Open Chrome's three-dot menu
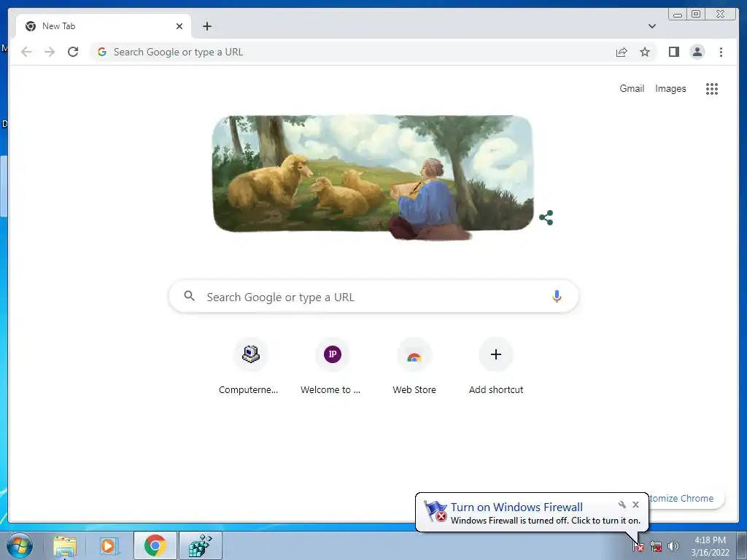 pyautogui.click(x=721, y=52)
